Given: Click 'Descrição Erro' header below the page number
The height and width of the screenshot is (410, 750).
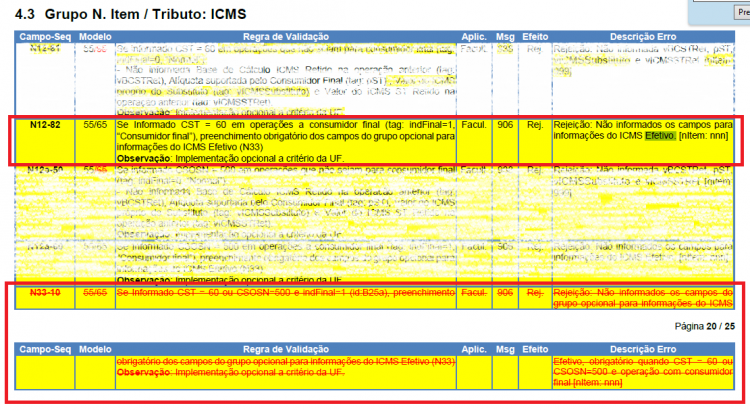Looking at the screenshot, I should tap(643, 349).
